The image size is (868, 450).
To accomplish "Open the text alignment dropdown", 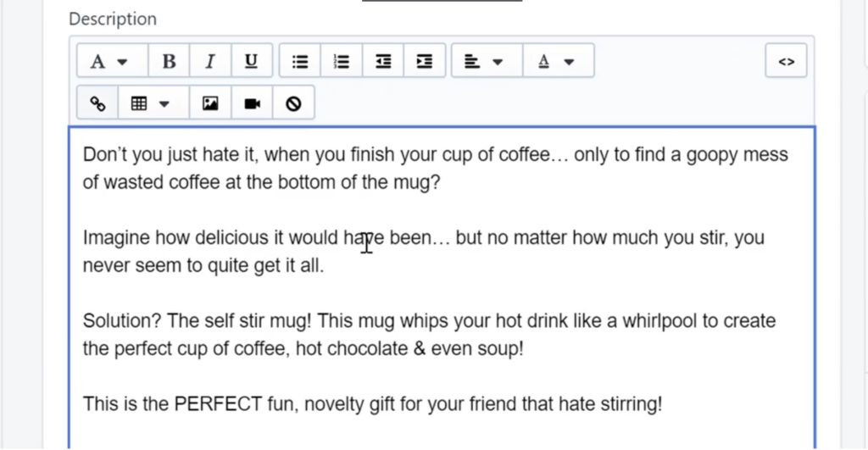I will point(487,61).
